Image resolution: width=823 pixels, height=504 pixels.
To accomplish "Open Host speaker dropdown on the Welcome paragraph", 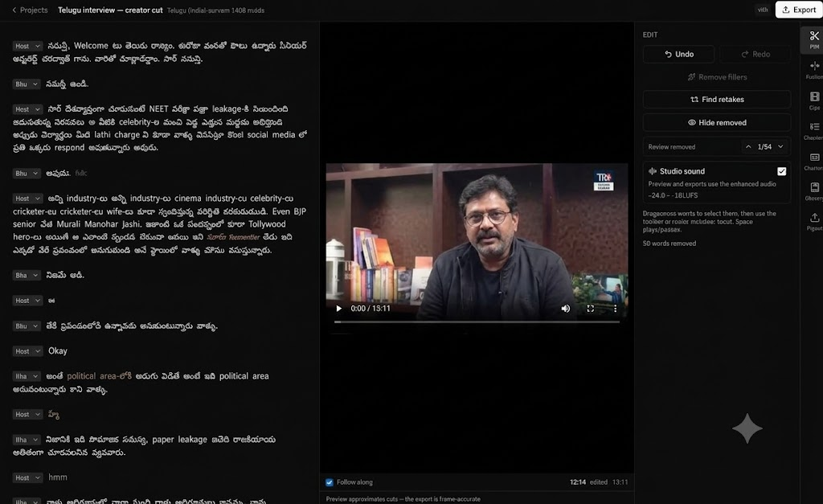I will coord(27,46).
